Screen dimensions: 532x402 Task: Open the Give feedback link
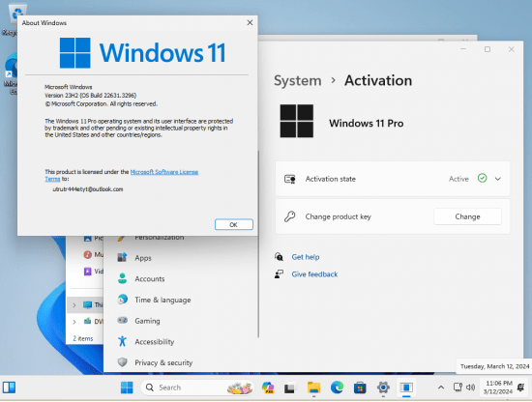click(314, 274)
